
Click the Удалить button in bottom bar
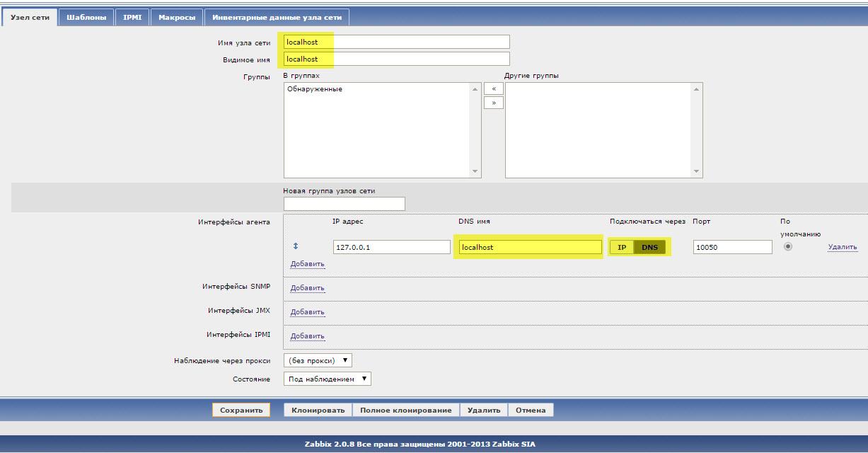tap(484, 410)
